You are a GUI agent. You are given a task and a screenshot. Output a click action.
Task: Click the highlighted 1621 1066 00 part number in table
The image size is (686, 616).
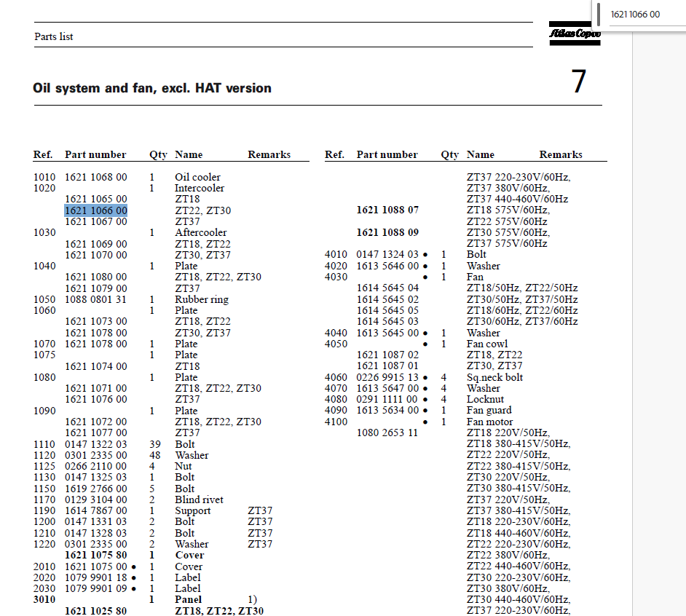pos(96,210)
